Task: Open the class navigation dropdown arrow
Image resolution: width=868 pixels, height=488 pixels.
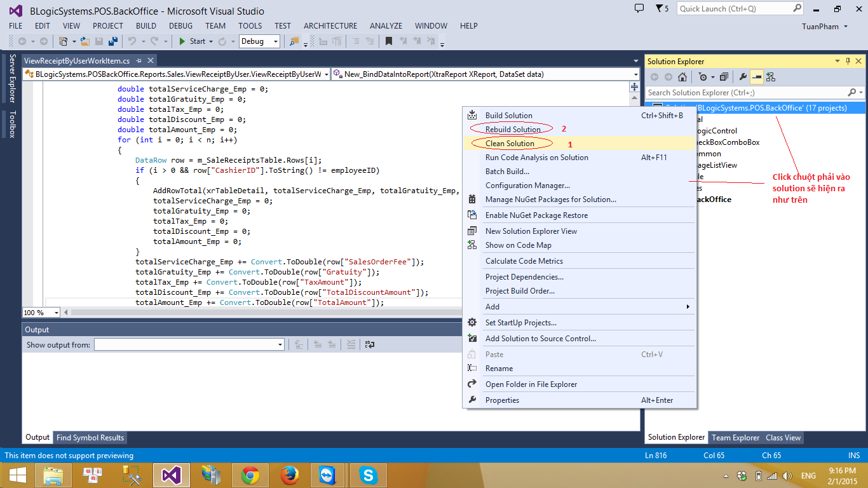Action: 327,74
